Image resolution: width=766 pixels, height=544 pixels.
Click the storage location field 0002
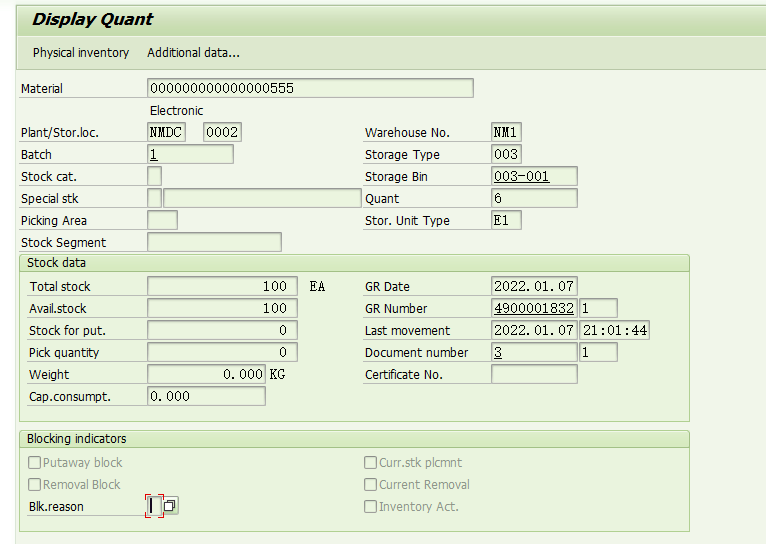pyautogui.click(x=222, y=132)
